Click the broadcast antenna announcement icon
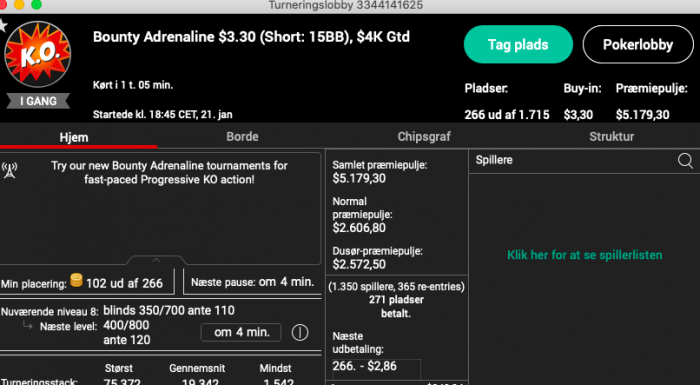The height and width of the screenshot is (385, 700). click(9, 170)
